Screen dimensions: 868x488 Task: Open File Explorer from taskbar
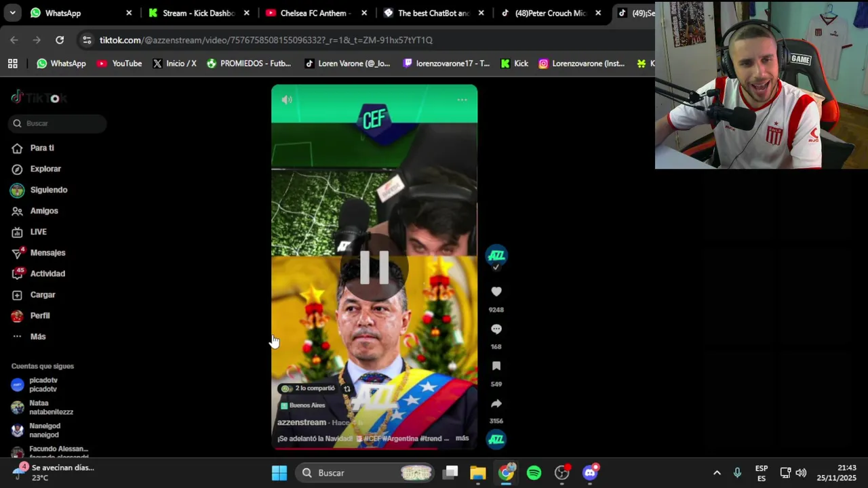pos(478,473)
